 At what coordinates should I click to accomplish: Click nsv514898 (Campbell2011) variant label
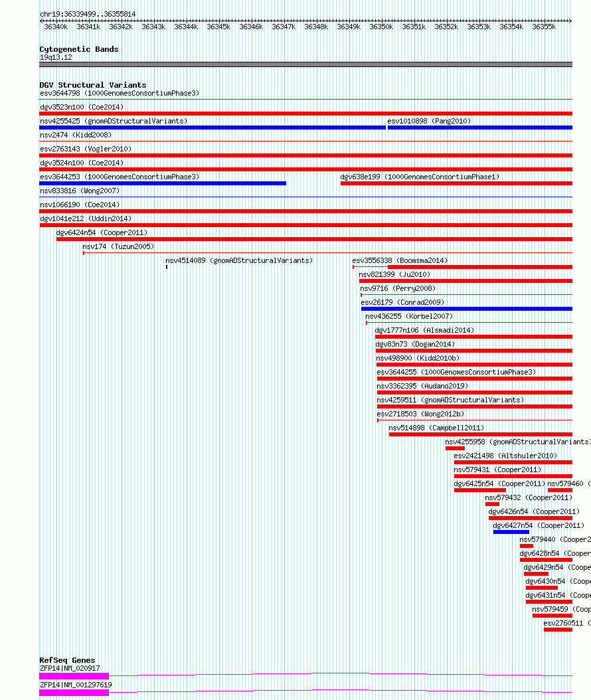pos(436,428)
